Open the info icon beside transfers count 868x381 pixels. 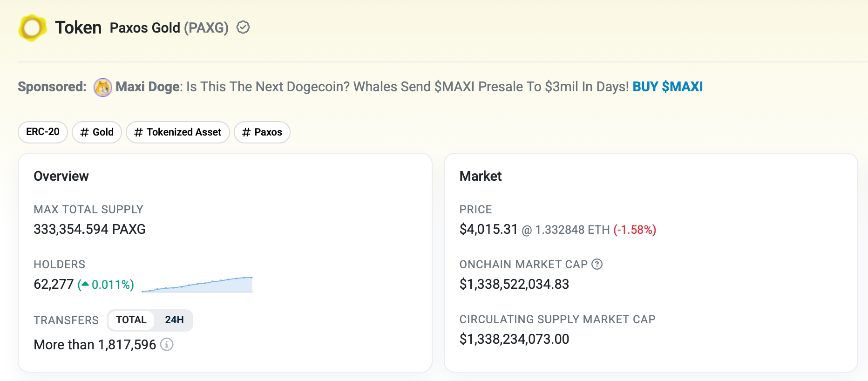[x=167, y=345]
